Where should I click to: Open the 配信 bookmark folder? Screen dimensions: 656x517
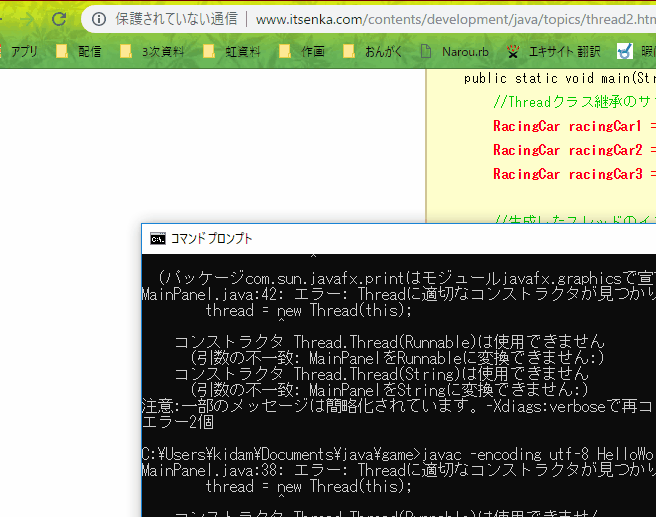point(79,51)
